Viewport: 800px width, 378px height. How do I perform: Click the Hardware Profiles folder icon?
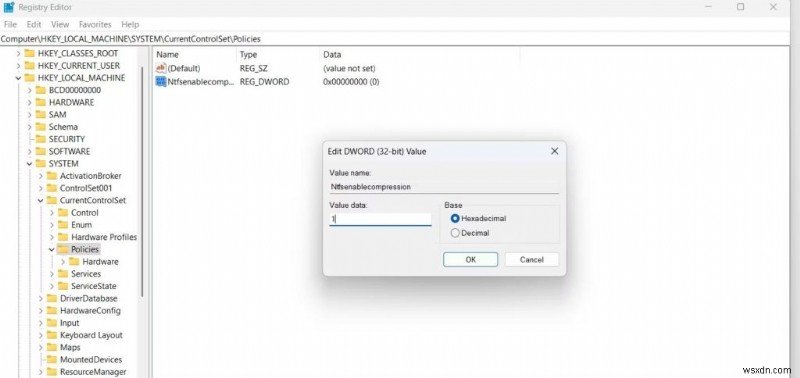[63, 237]
